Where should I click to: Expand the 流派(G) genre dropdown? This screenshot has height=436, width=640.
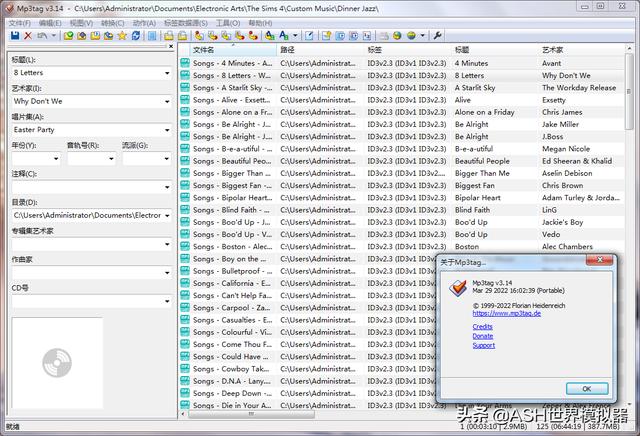(167, 158)
